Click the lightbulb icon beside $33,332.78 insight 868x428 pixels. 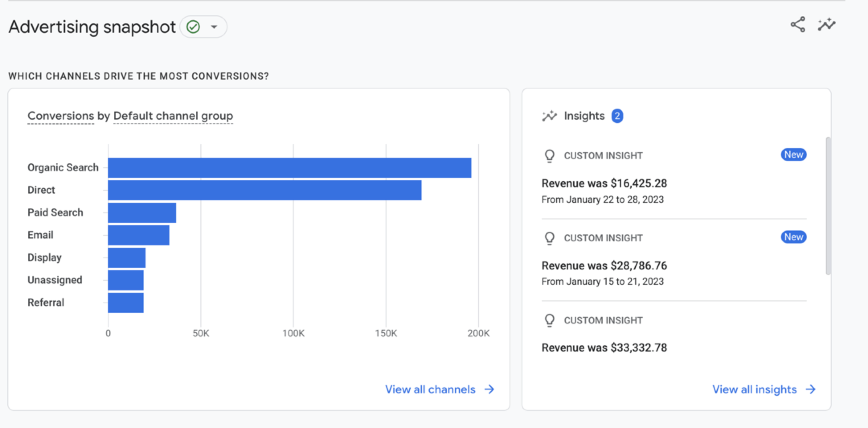point(549,321)
